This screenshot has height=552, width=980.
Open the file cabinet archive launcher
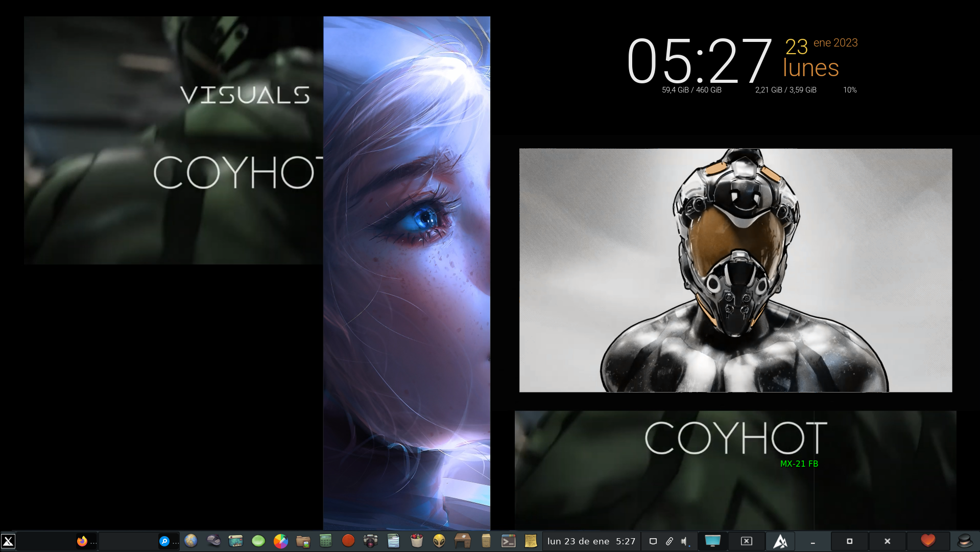coord(486,541)
